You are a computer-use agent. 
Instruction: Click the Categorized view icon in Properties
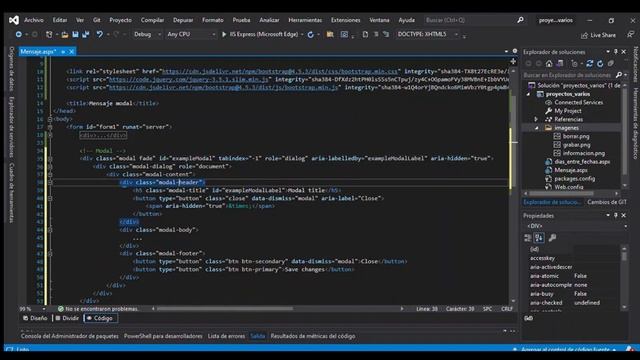click(x=528, y=238)
